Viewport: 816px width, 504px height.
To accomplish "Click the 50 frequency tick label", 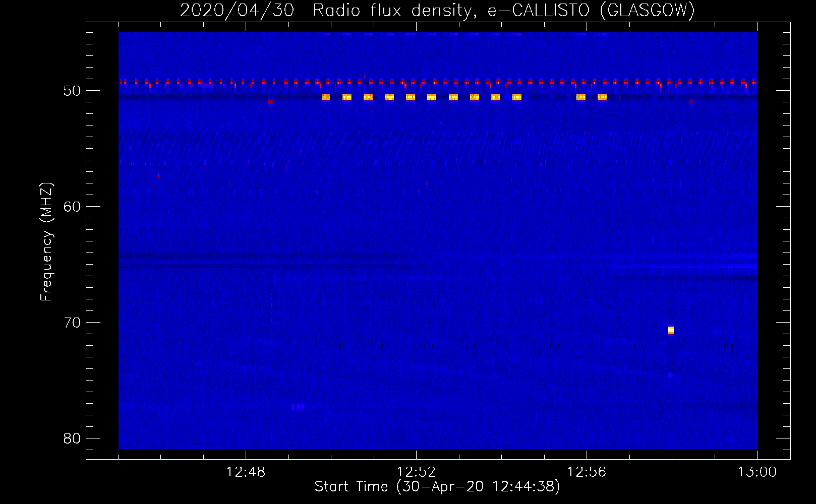I will click(x=72, y=91).
